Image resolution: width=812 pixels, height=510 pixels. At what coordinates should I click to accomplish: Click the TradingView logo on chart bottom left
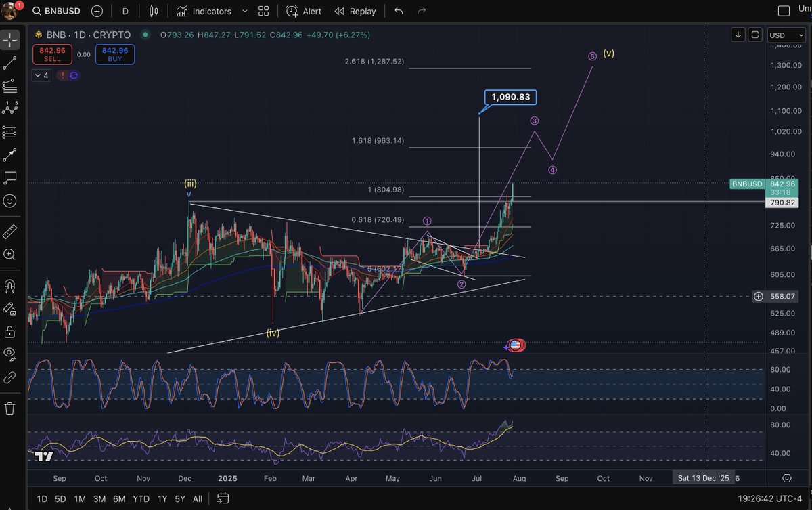tap(43, 456)
